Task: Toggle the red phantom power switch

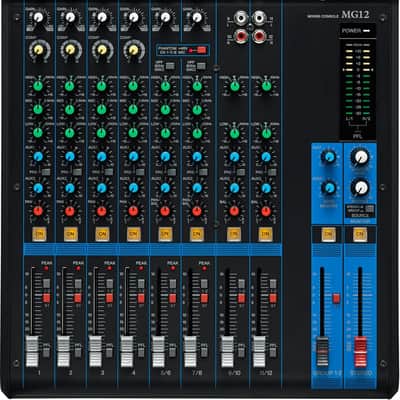Action: [201, 50]
